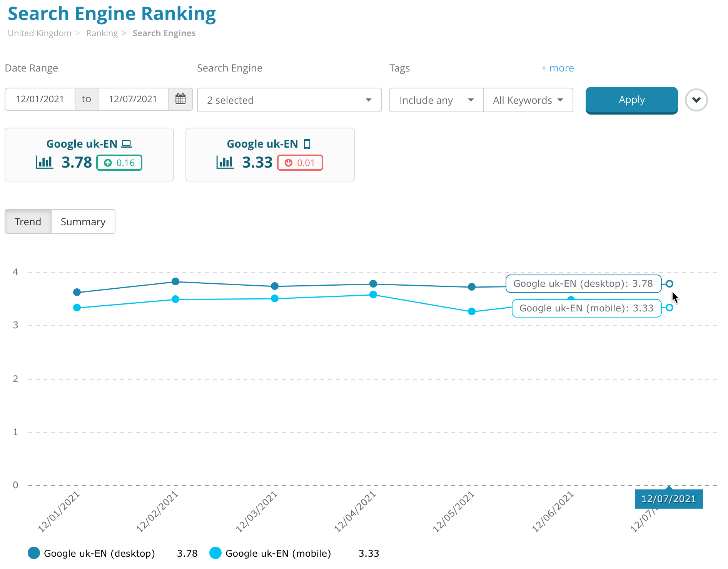The image size is (728, 569).
Task: Click the 12/07/2021 desktop data point
Action: [x=670, y=284]
